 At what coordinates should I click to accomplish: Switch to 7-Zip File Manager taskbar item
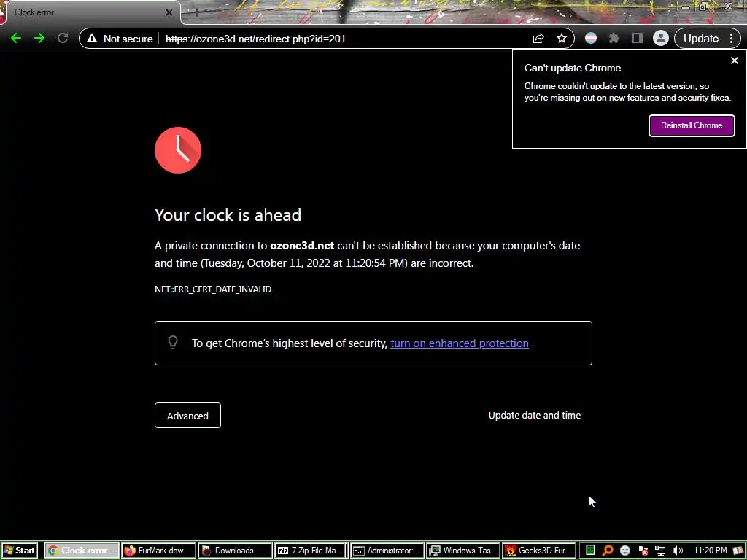pos(311,551)
